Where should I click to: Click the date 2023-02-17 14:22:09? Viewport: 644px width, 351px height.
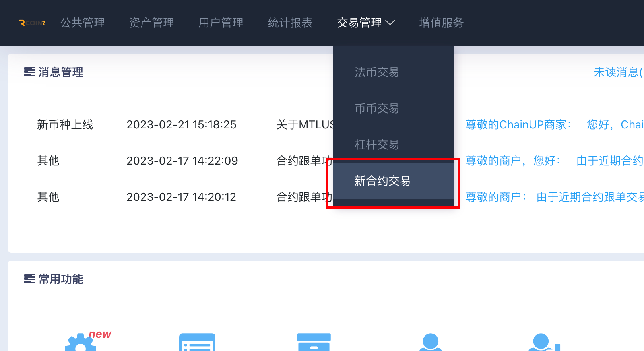[x=182, y=161]
